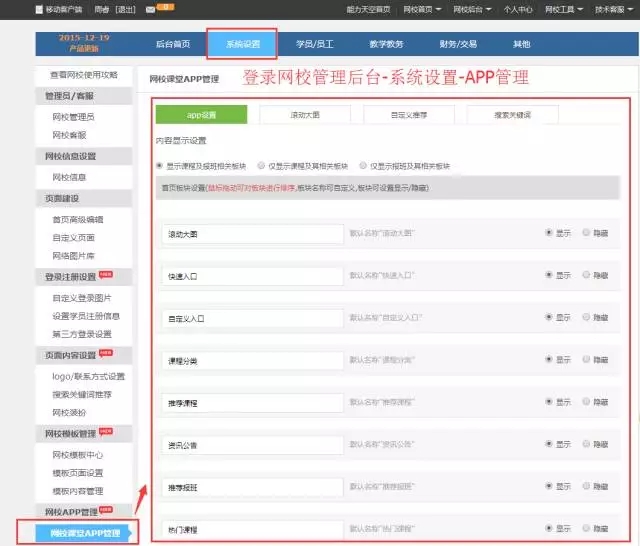Click the mail envelope icon in top bar
The width and height of the screenshot is (640, 546).
pos(149,9)
